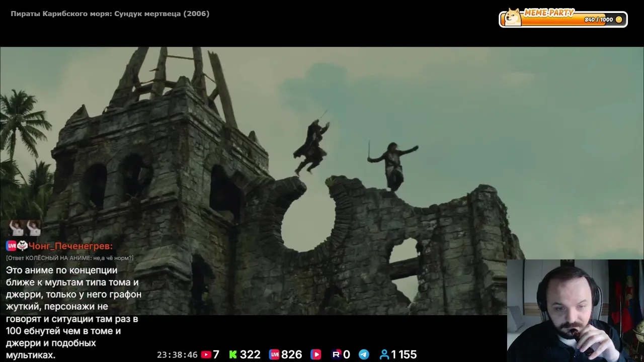Click the gold coin icon in Meme Party bar
This screenshot has height=362, width=644.
pyautogui.click(x=619, y=20)
